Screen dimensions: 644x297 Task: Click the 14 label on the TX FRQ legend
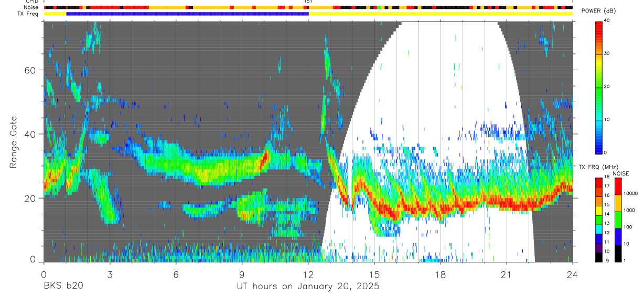point(606,214)
